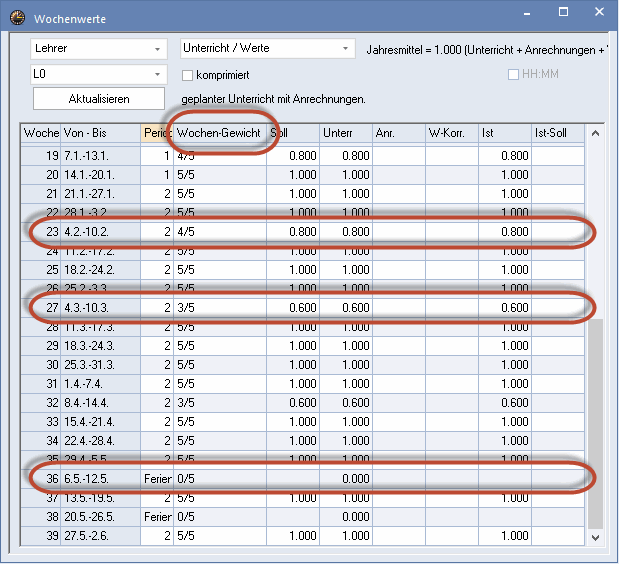This screenshot has height=564, width=619.
Task: Click the W-Korr. column header
Action: click(452, 133)
